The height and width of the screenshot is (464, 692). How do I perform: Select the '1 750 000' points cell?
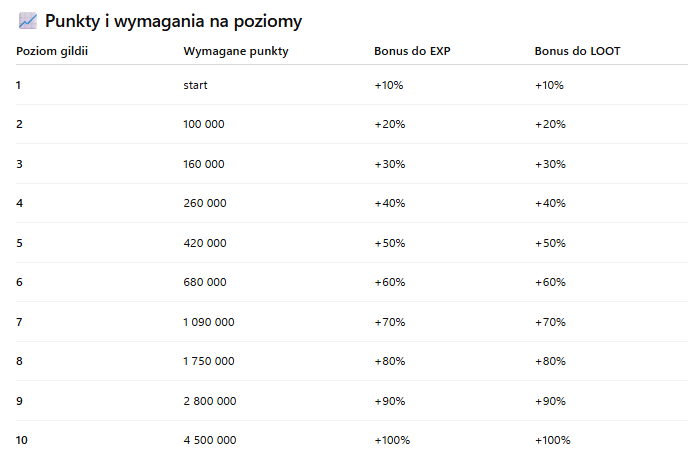tap(209, 361)
